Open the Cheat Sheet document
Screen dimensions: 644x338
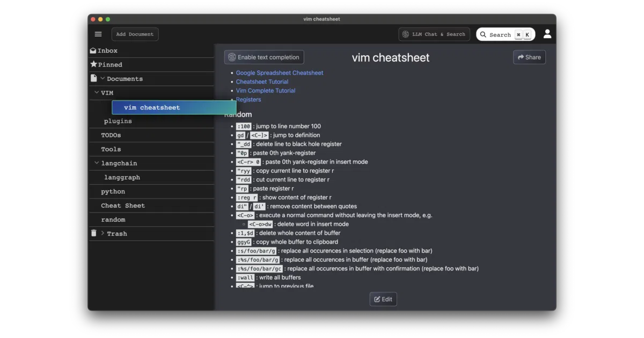pyautogui.click(x=123, y=205)
